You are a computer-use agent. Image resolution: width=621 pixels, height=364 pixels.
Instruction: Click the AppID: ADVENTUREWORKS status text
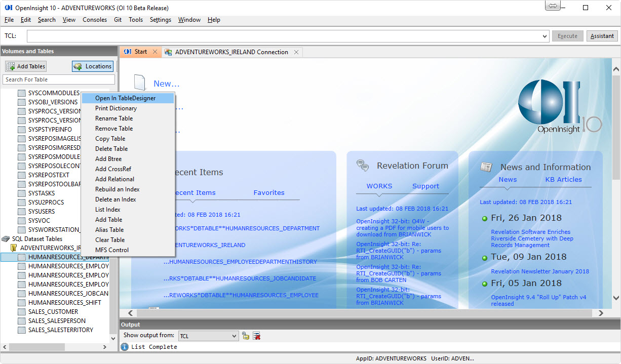tap(391, 358)
